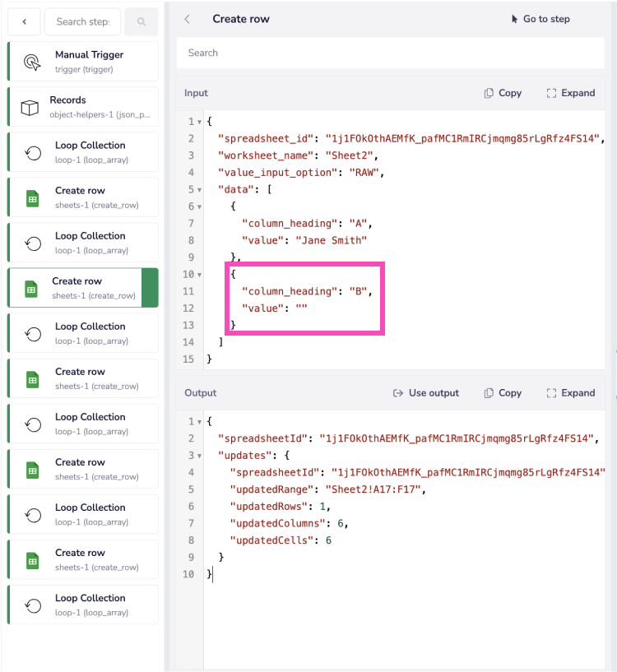Click the Go to step button

pyautogui.click(x=540, y=19)
